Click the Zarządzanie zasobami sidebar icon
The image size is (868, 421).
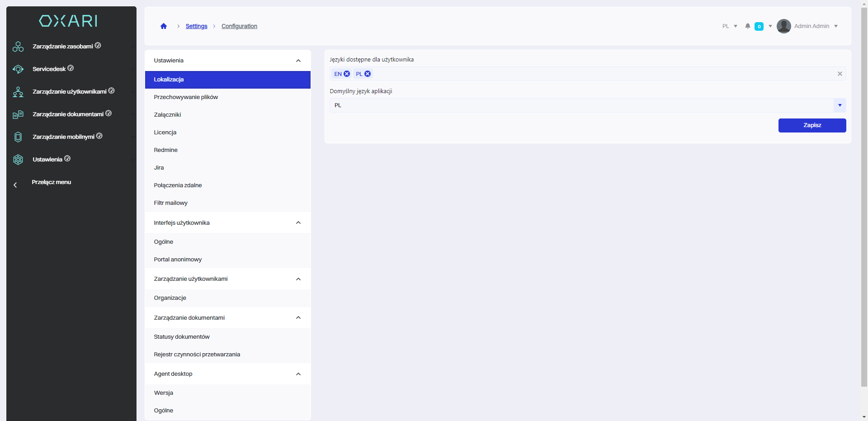point(18,47)
